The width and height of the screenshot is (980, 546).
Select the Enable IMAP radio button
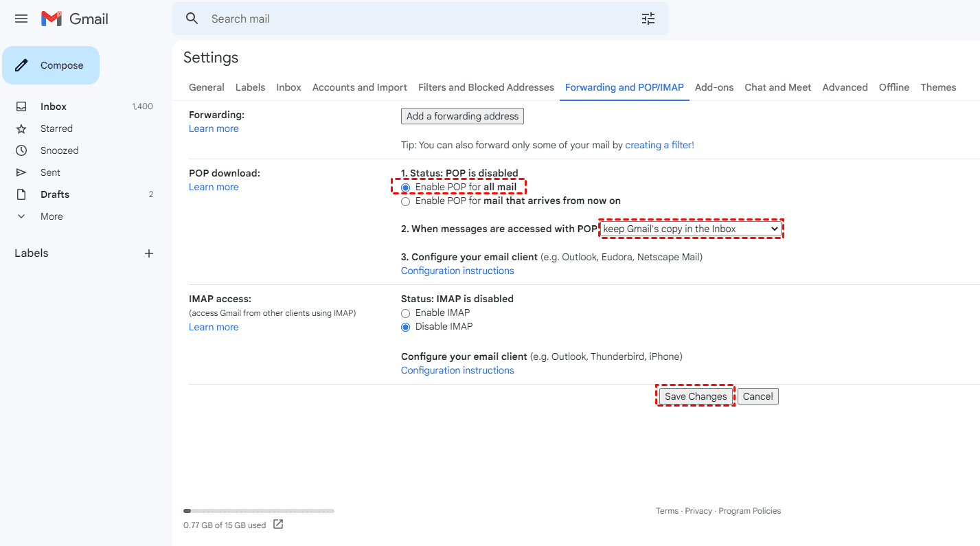(x=406, y=313)
